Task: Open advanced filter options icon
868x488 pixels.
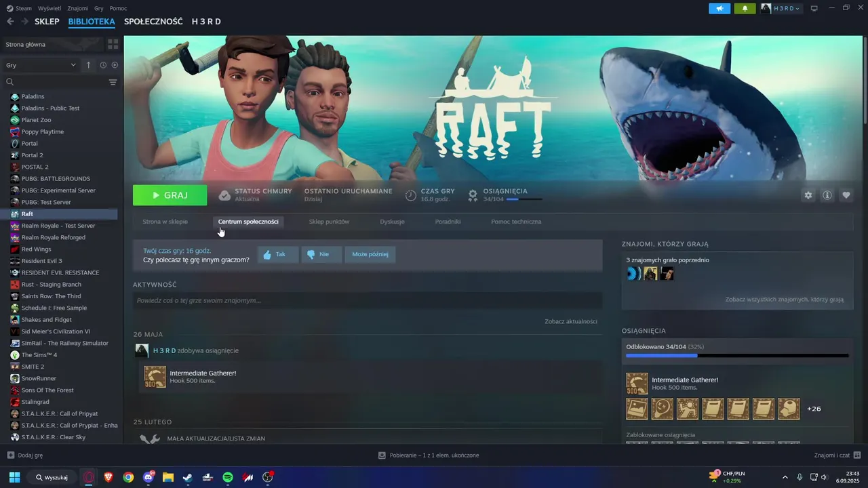Action: (x=113, y=82)
